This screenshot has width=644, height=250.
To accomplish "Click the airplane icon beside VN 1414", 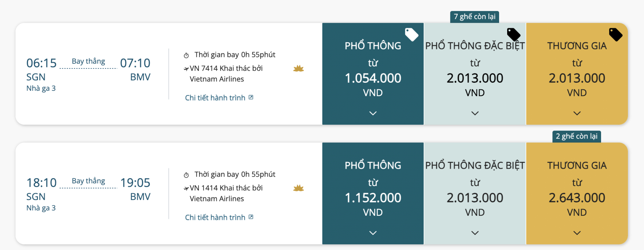I will (186, 188).
